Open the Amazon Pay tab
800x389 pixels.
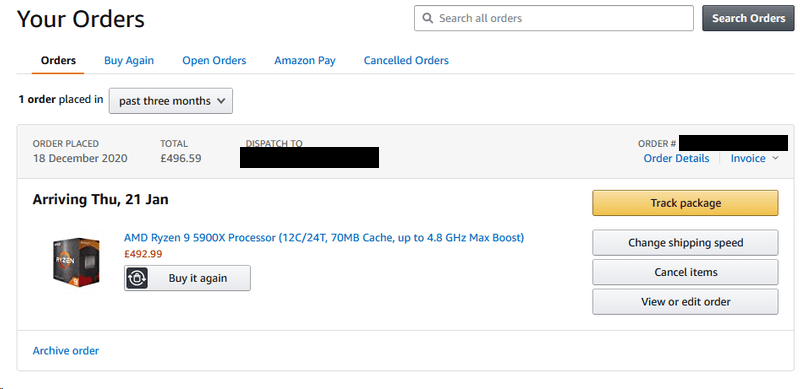point(305,60)
